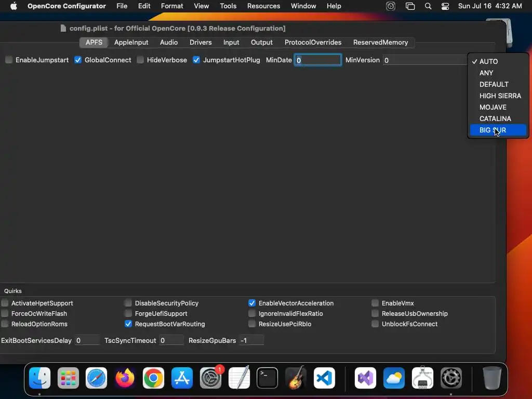Choose ANY from the popup list
532x399 pixels.
tap(498, 73)
